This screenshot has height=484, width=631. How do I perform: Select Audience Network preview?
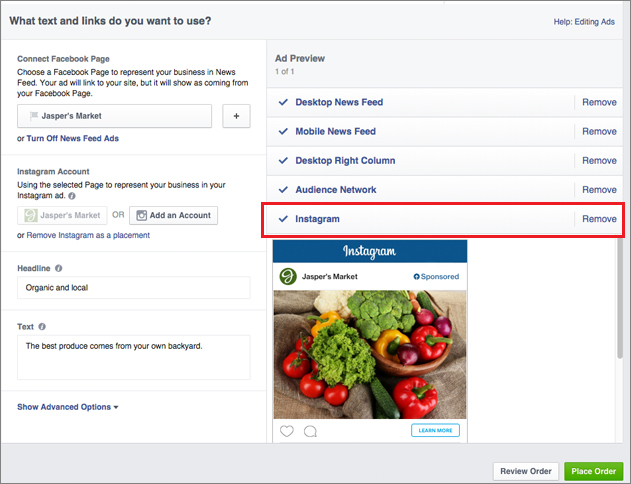(336, 189)
